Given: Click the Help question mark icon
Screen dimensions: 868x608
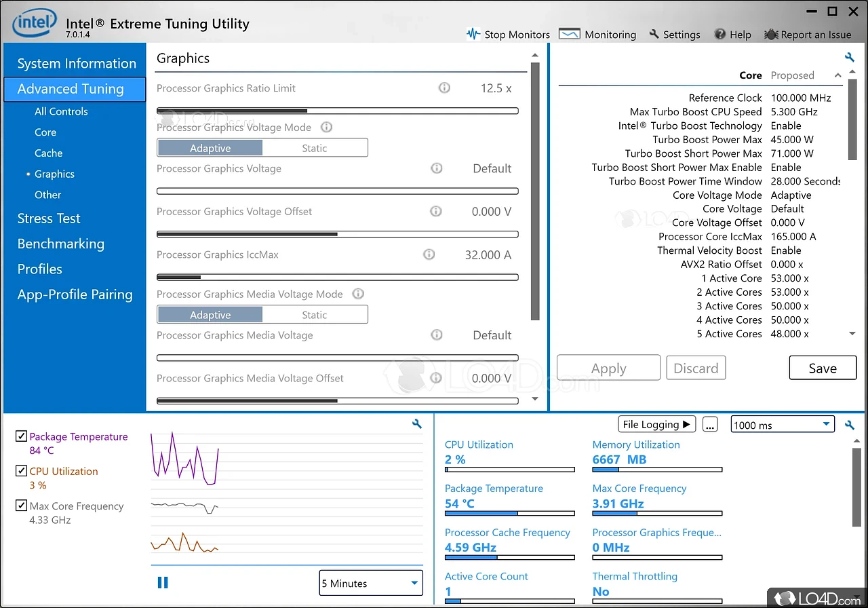Looking at the screenshot, I should tap(720, 35).
